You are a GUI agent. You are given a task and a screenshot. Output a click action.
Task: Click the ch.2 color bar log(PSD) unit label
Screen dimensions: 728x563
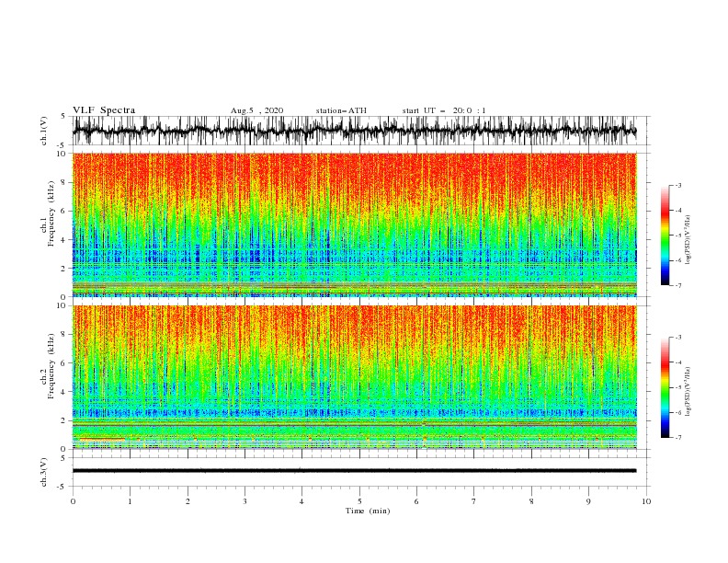688,392
